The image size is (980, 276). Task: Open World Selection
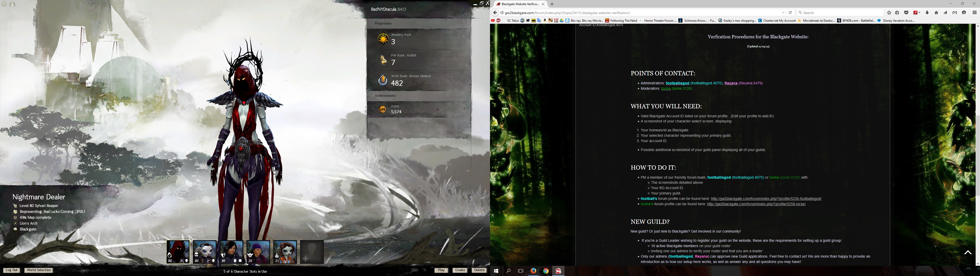39,270
